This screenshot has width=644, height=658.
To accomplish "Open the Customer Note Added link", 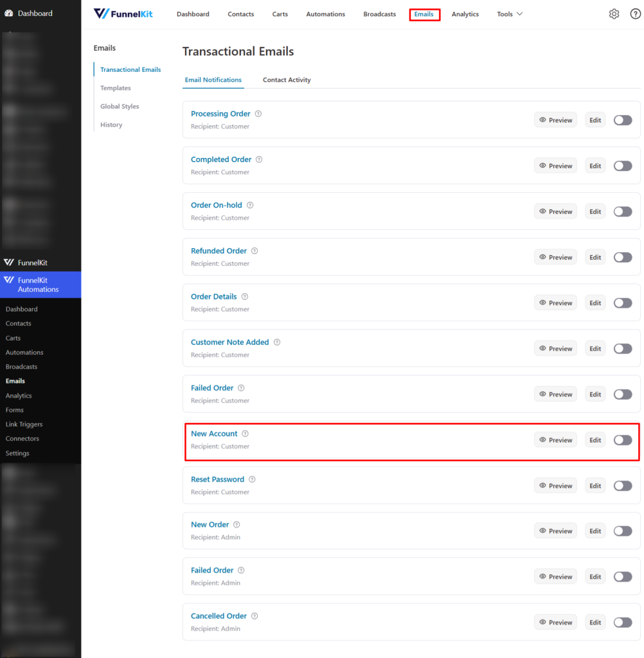I will pos(229,342).
